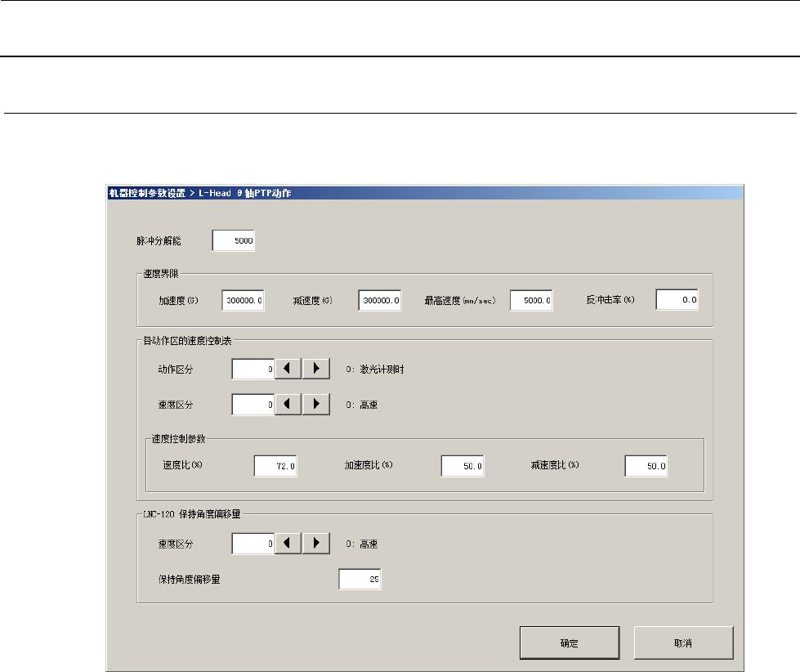The width and height of the screenshot is (800, 672).
Task: Click '0: 高速' text in LNC-120 group
Action: coord(362,544)
